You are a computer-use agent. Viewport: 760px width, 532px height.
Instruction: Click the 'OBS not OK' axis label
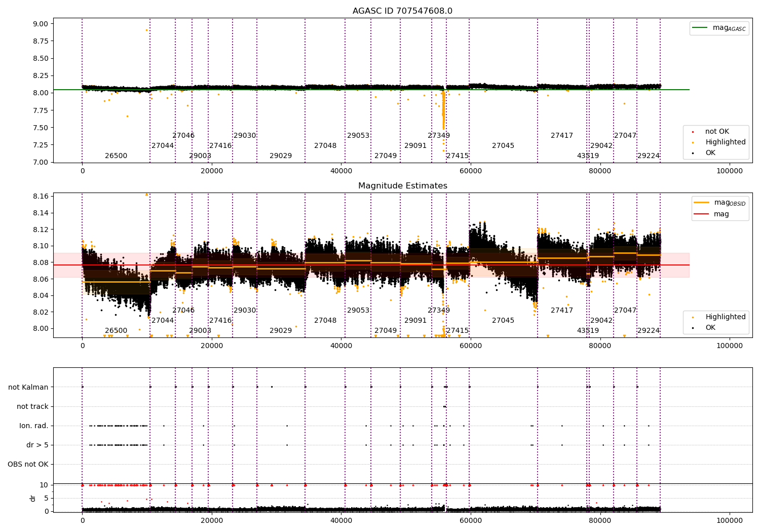click(x=28, y=465)
